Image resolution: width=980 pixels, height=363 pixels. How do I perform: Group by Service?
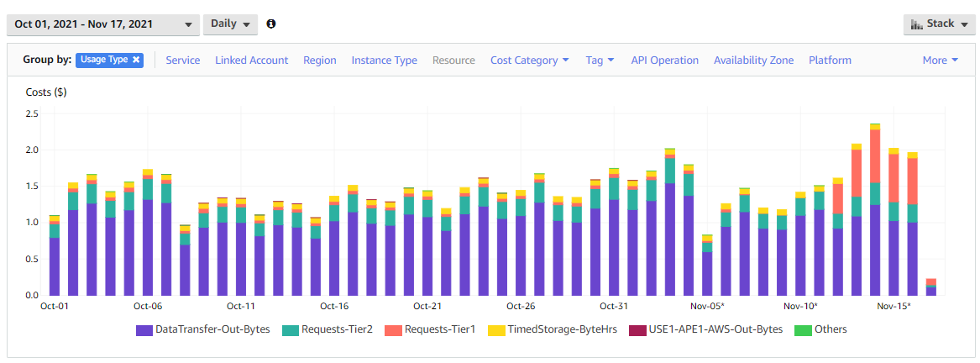click(x=182, y=60)
